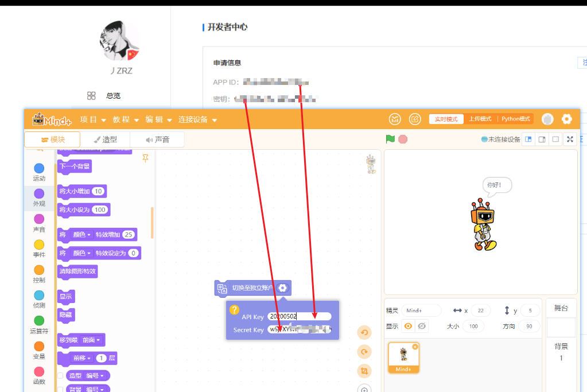
Task: Click the question mark help icon
Action: pos(234,309)
